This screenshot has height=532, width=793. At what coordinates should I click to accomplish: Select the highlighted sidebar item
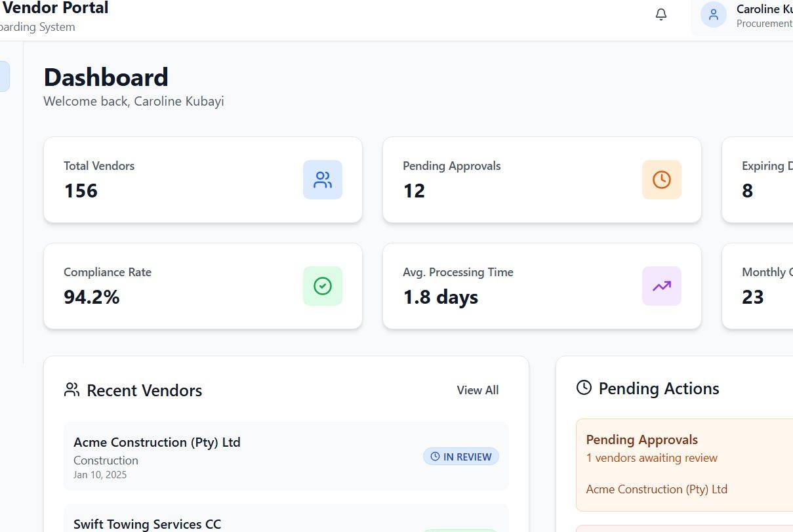(x=5, y=76)
